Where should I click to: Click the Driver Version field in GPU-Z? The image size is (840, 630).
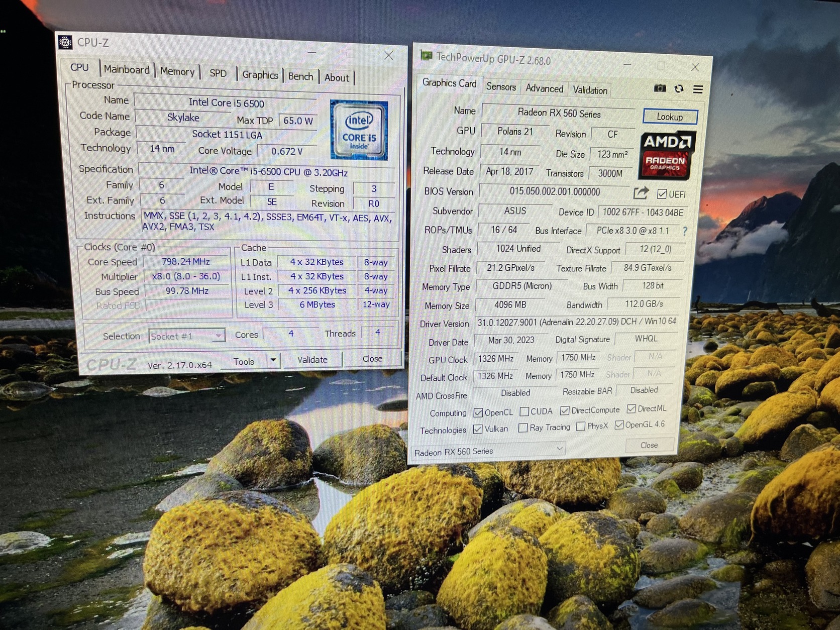coord(577,322)
